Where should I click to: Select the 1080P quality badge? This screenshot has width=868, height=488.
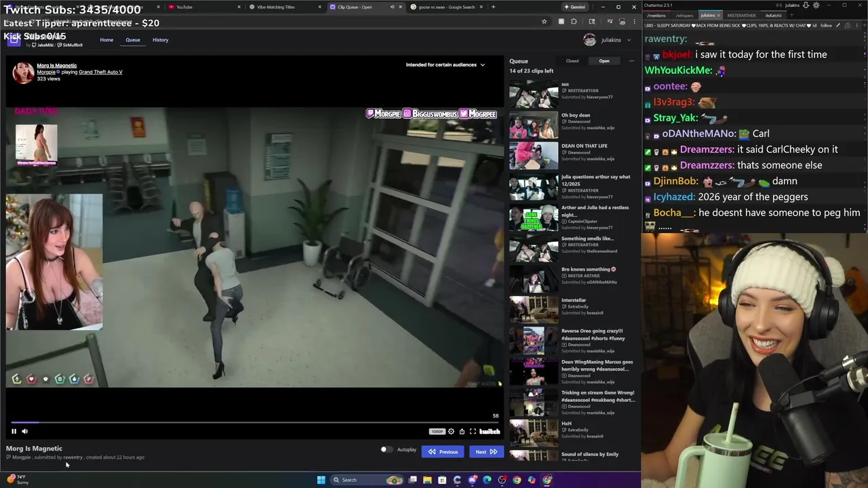437,432
